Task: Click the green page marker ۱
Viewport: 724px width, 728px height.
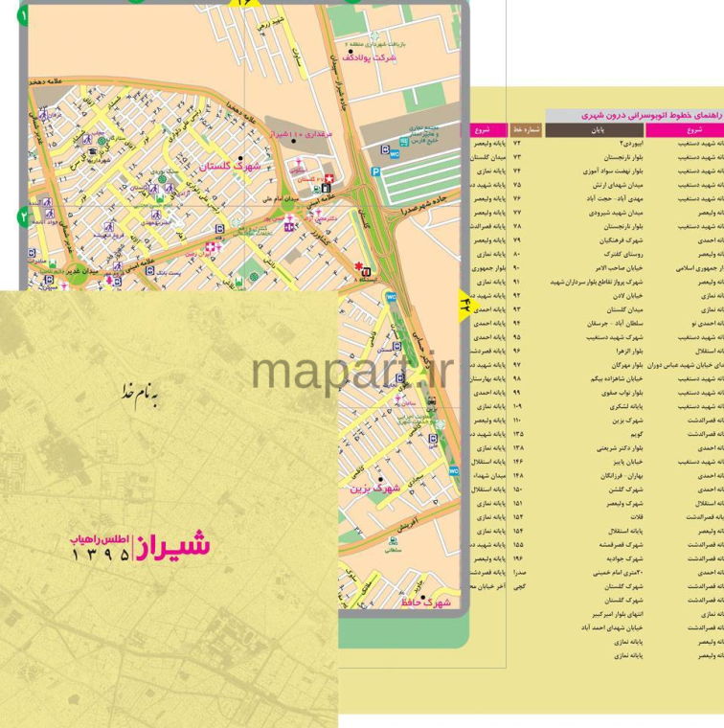Action: (x=23, y=17)
